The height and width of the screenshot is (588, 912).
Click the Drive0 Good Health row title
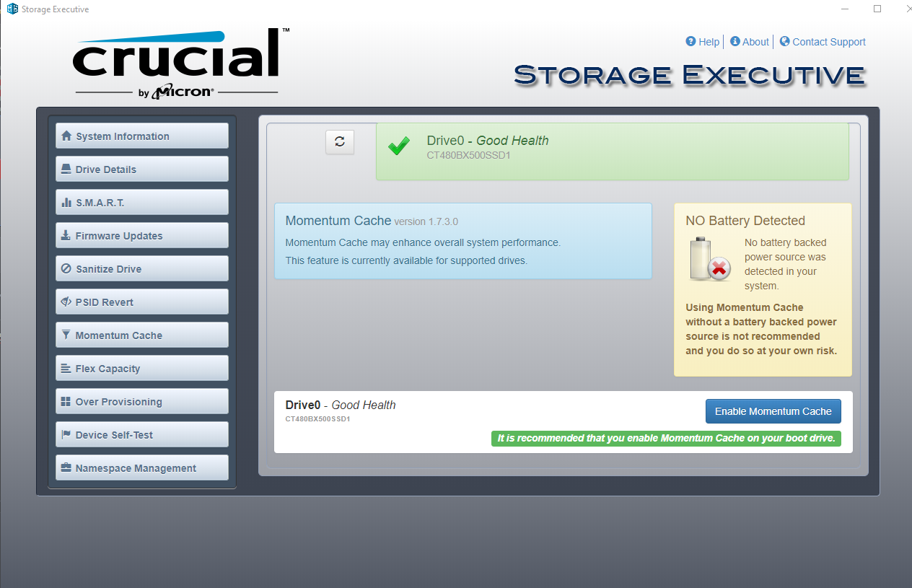pos(341,405)
